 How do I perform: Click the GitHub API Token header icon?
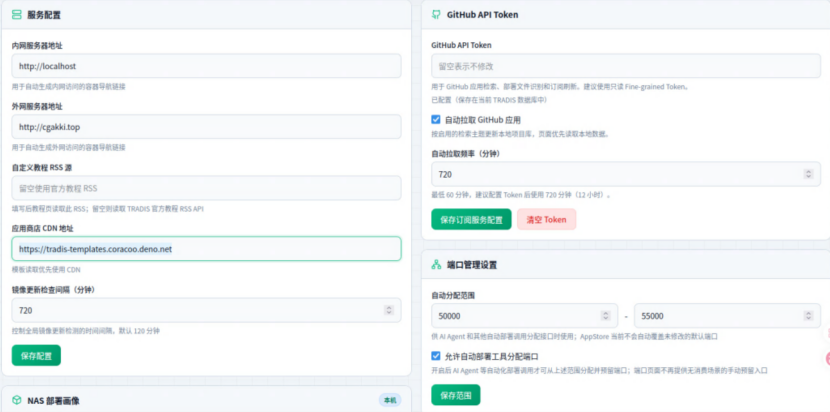pyautogui.click(x=436, y=15)
